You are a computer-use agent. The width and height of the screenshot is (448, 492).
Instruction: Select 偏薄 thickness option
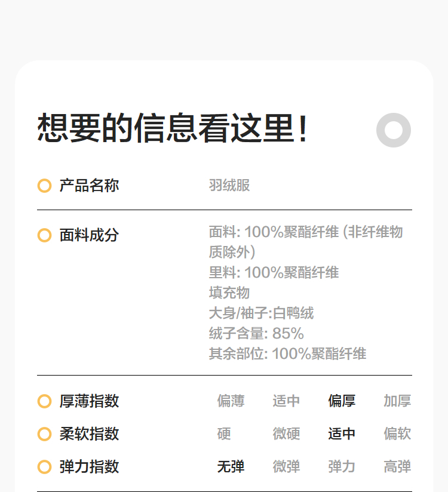click(x=231, y=401)
